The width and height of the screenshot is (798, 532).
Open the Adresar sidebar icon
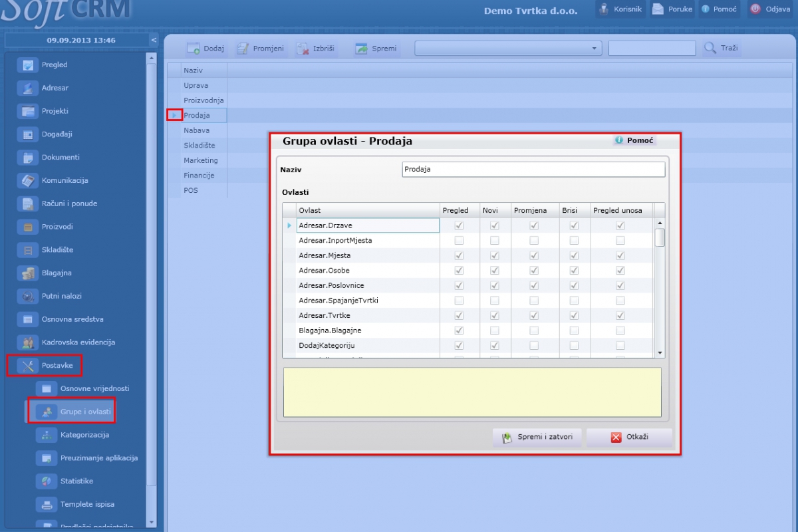pyautogui.click(x=27, y=88)
